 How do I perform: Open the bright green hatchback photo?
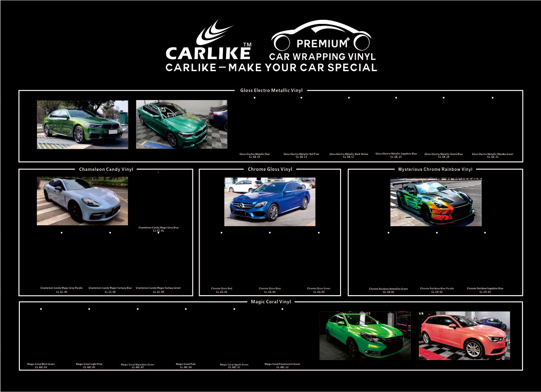click(365, 335)
